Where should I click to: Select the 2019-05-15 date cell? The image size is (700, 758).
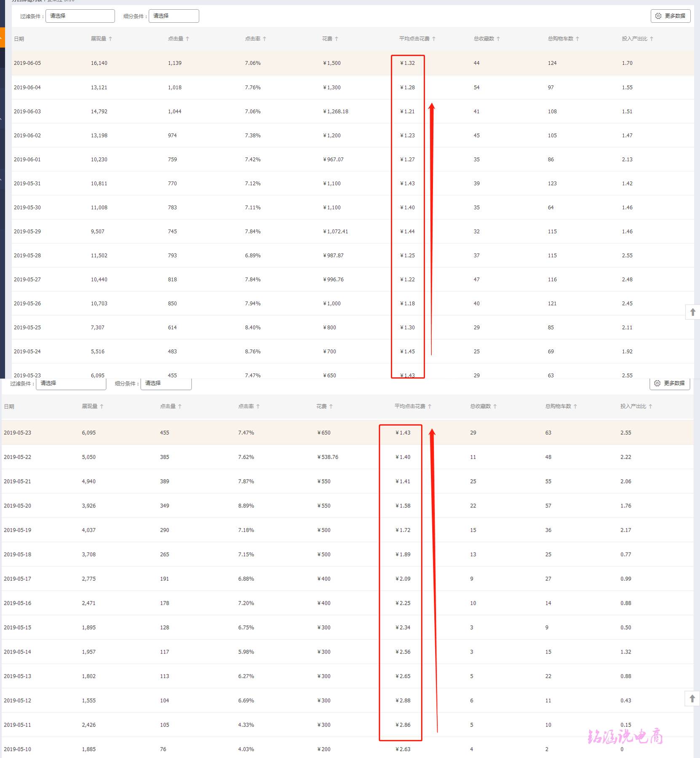tap(17, 627)
